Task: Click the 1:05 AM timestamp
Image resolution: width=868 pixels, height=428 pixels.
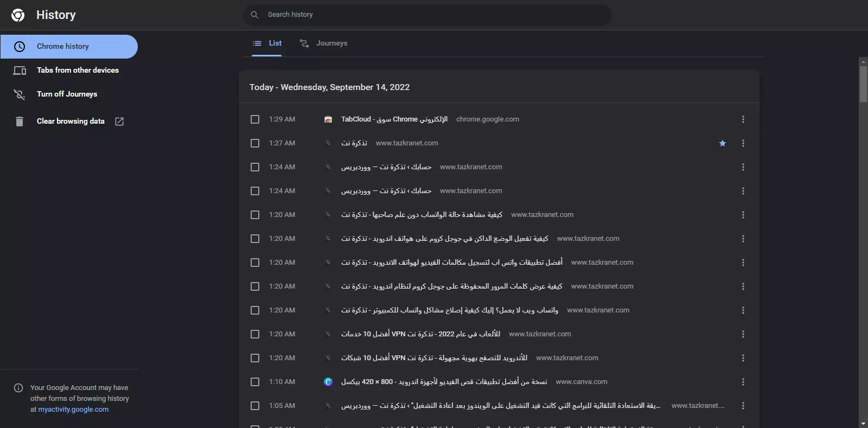Action: pos(282,406)
